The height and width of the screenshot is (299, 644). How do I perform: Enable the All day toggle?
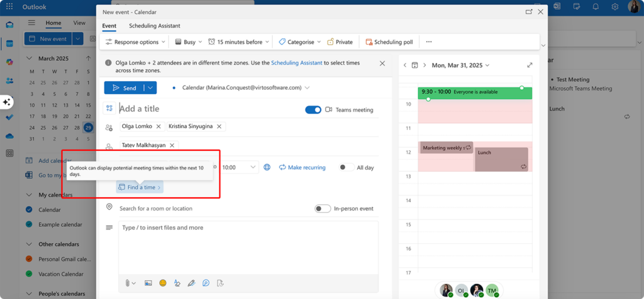point(347,167)
